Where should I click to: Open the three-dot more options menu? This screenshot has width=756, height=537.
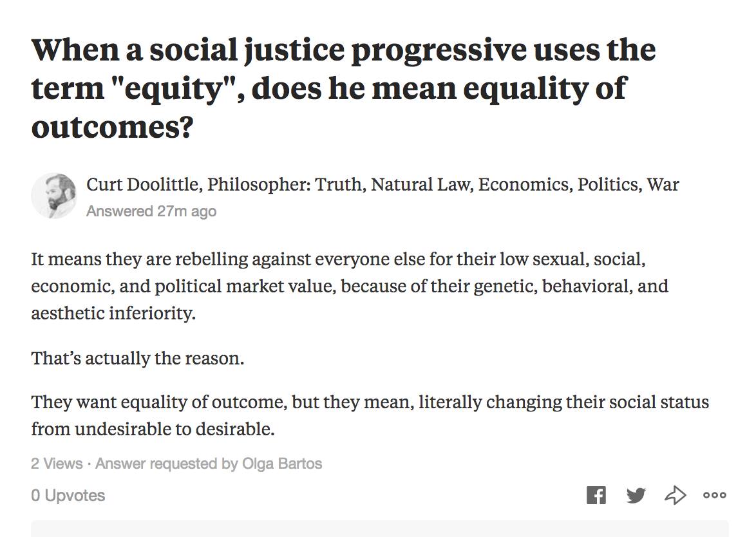click(714, 495)
